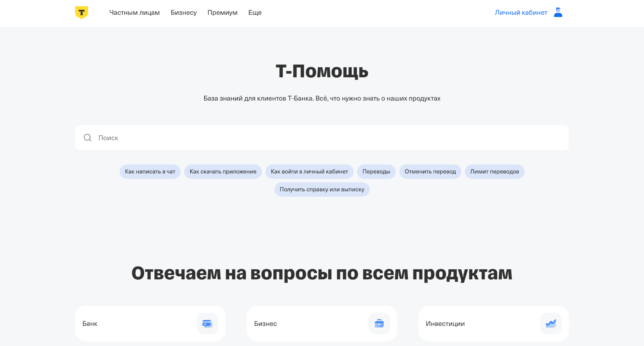This screenshot has height=346, width=644.
Task: Expand the Еще navigation menu
Action: click(x=255, y=13)
